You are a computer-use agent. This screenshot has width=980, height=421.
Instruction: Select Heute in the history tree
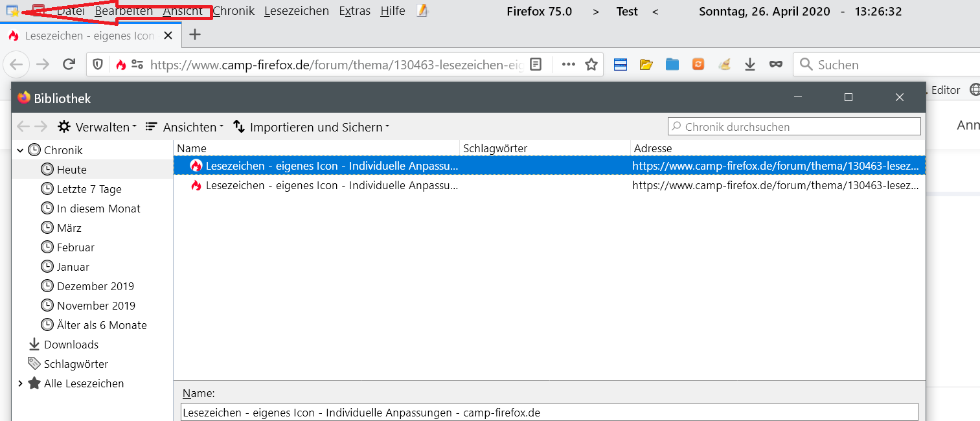pyautogui.click(x=72, y=170)
